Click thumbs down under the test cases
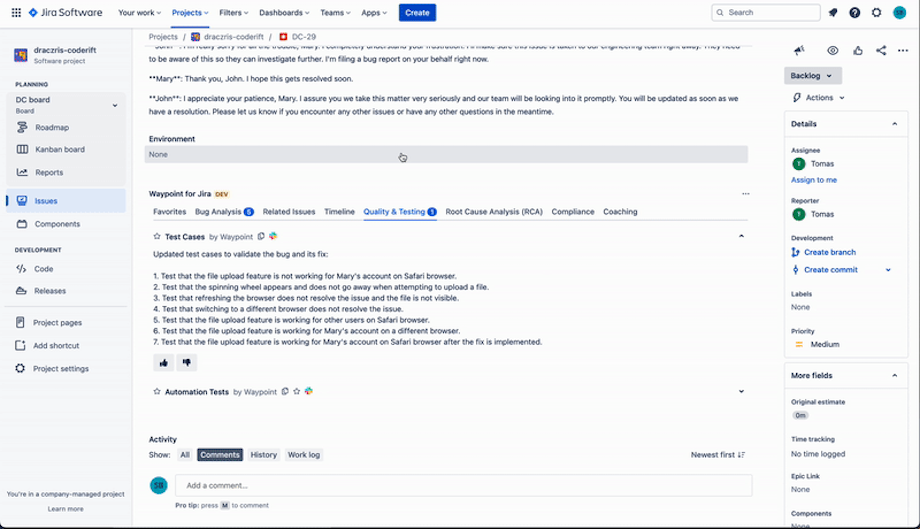Screen dimensions: 920x529 point(187,362)
